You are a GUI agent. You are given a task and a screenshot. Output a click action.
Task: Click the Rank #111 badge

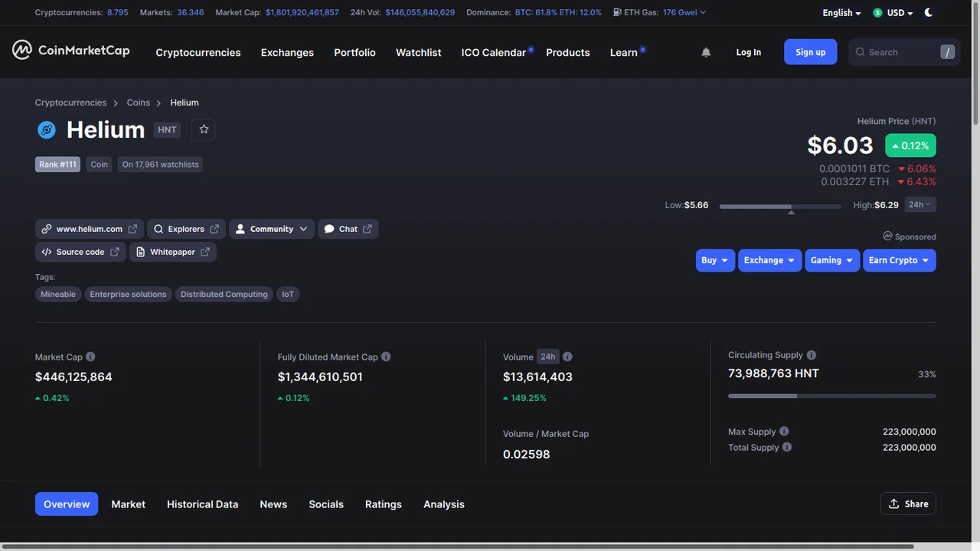57,165
